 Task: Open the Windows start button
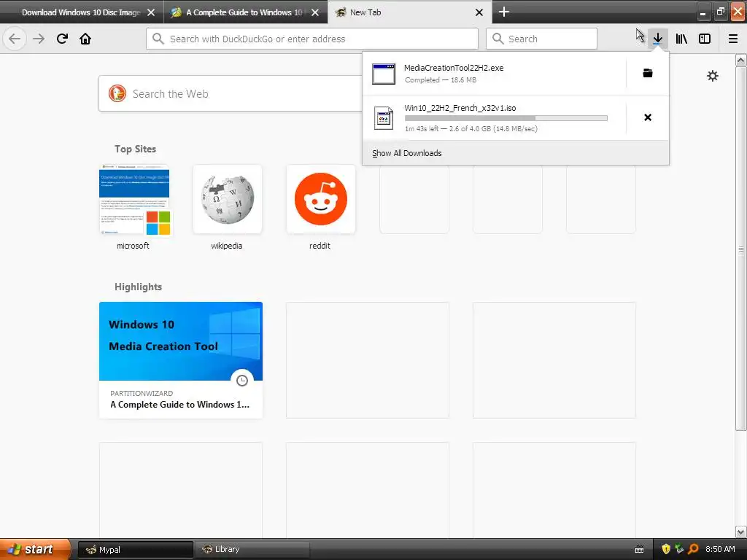click(35, 549)
